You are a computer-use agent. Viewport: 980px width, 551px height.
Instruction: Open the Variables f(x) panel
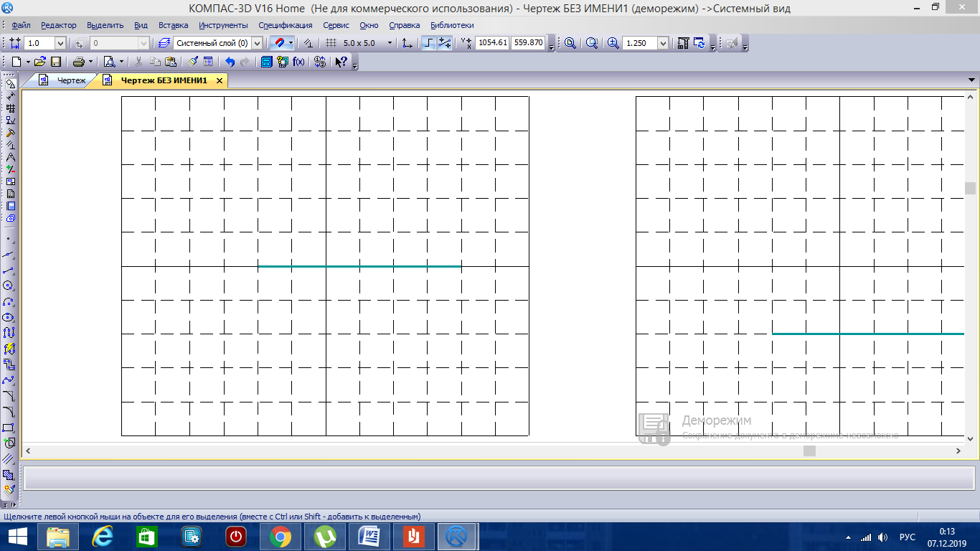tap(298, 62)
